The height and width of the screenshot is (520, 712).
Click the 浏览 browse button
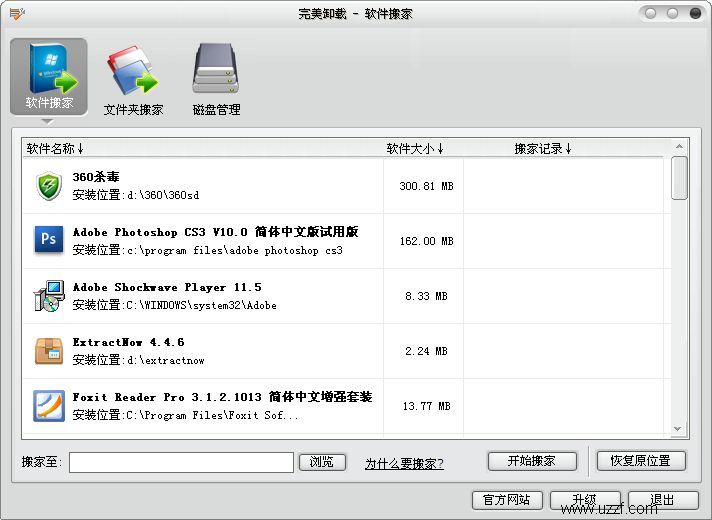tap(322, 462)
